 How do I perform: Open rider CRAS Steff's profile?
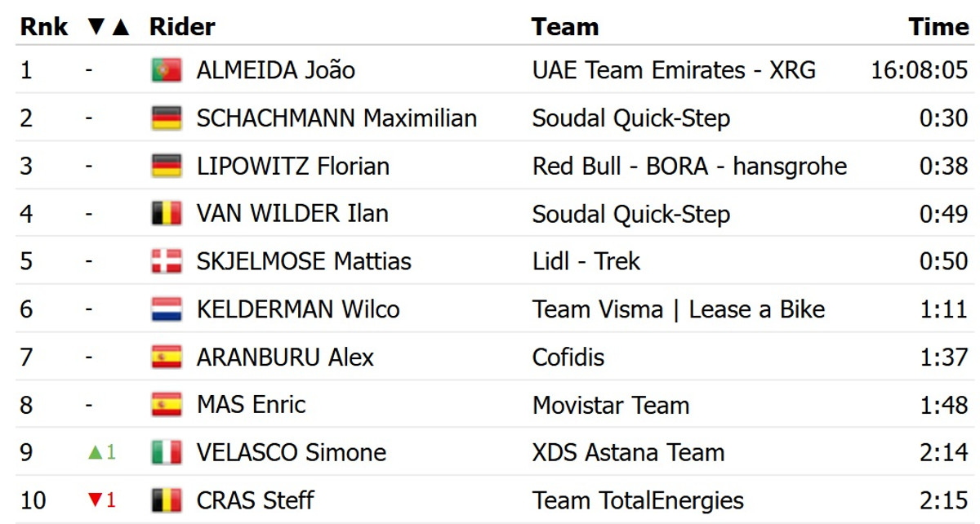tap(256, 500)
